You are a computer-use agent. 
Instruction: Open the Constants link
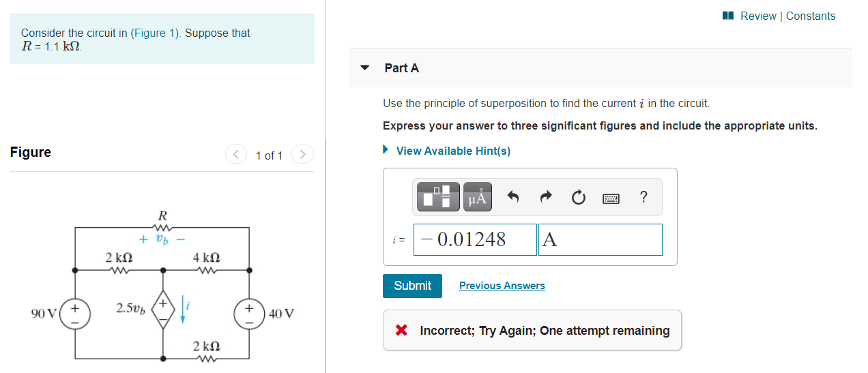[x=811, y=16]
